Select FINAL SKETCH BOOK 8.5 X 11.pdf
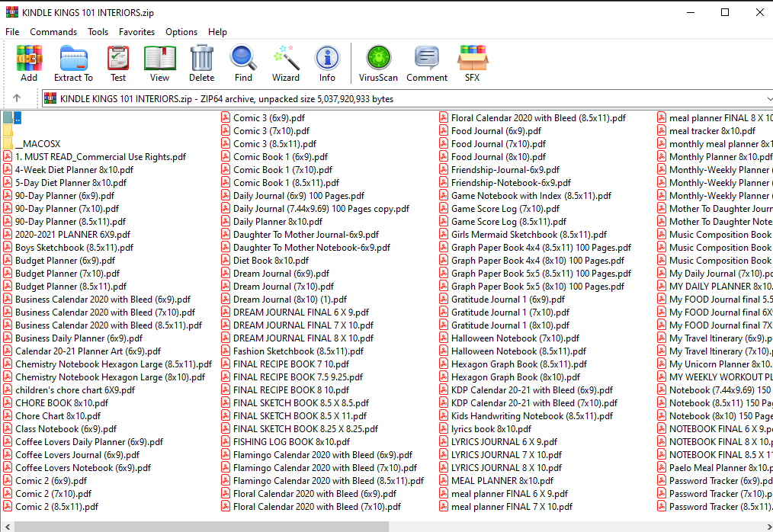Viewport: 773px width, 532px height. (294, 416)
